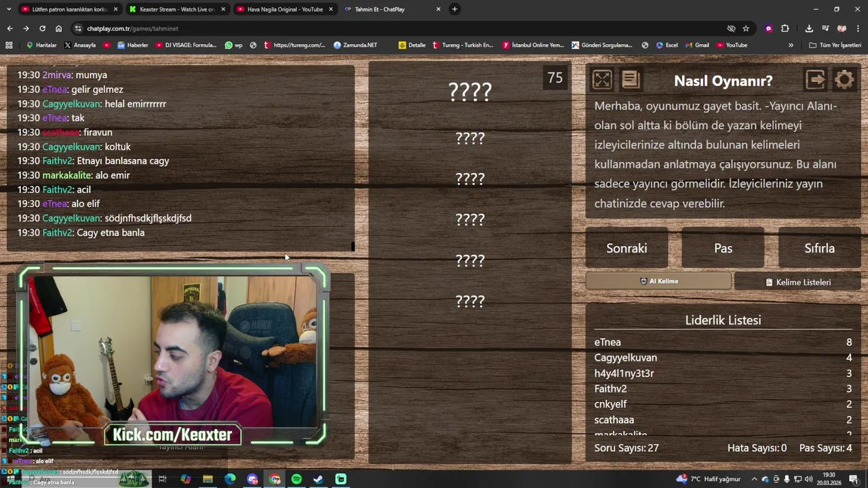The image size is (868, 488).
Task: Open the Excel bookmark
Action: 667,45
